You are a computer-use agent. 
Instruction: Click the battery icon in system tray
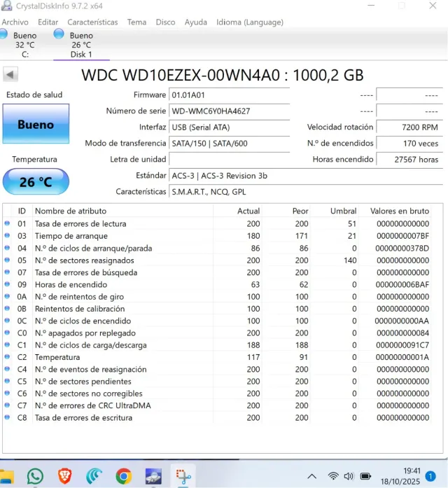tap(365, 476)
